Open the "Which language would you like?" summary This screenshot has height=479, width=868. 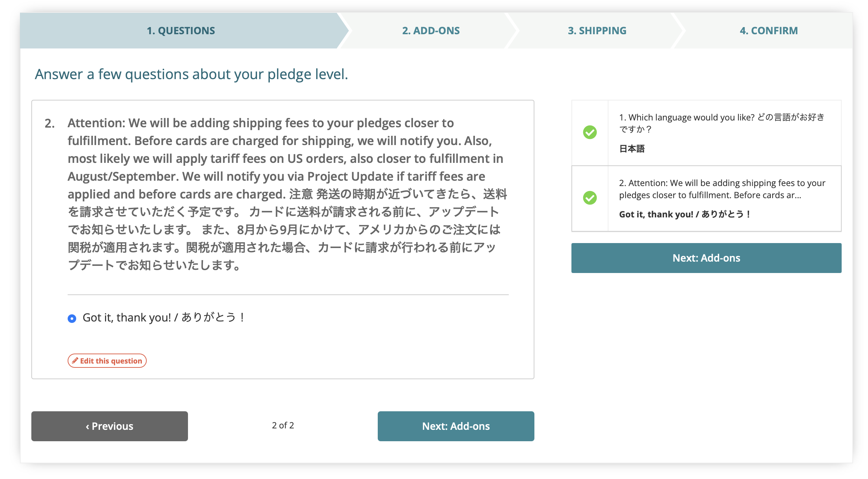pyautogui.click(x=721, y=123)
